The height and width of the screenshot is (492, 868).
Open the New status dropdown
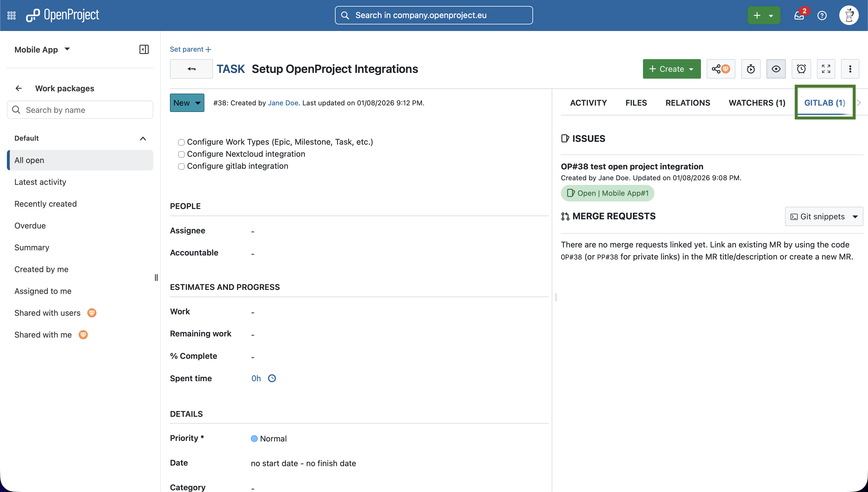click(187, 103)
